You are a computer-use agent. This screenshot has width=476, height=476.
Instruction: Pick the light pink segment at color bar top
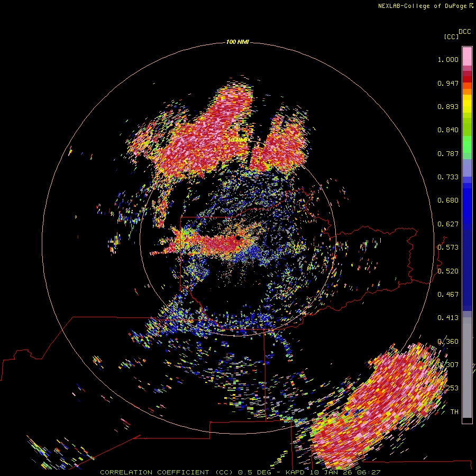[x=467, y=57]
